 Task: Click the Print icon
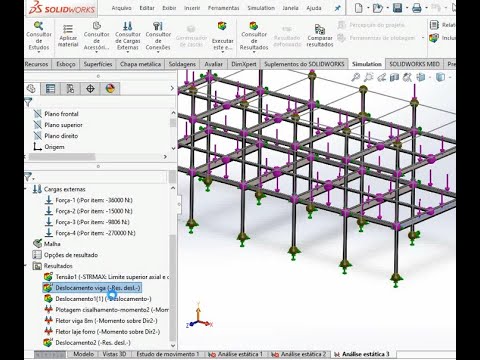click(417, 8)
